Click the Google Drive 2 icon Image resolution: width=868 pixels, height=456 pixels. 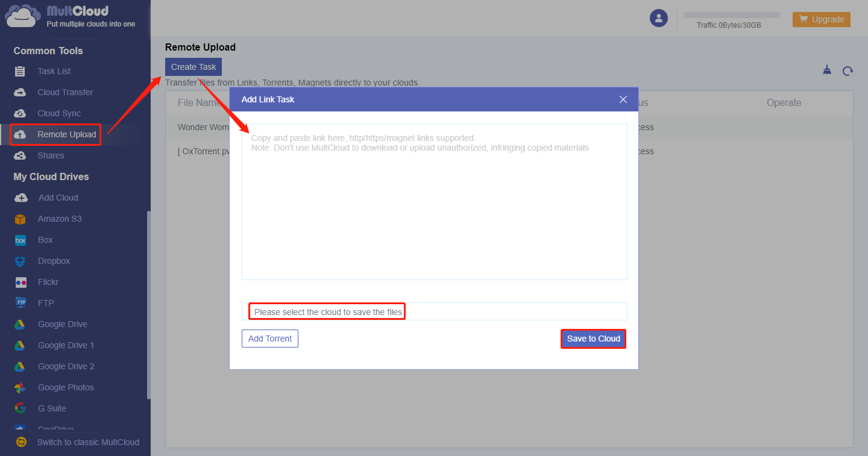[20, 366]
